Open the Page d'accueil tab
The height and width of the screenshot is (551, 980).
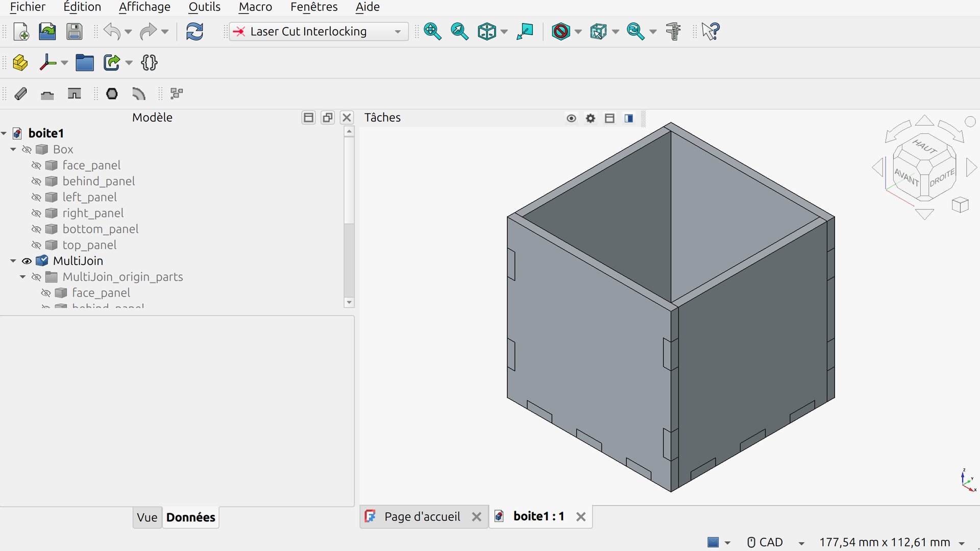(x=422, y=517)
